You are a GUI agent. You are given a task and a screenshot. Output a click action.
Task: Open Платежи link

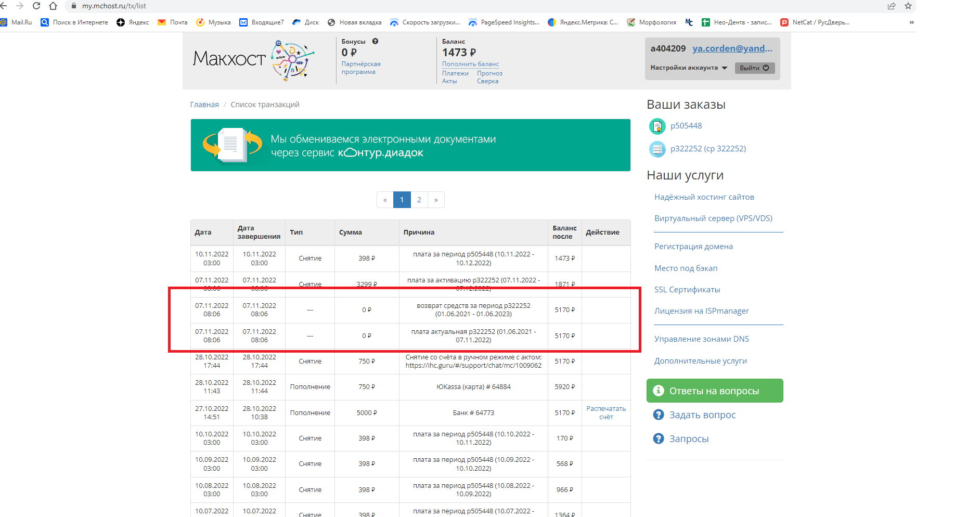455,73
